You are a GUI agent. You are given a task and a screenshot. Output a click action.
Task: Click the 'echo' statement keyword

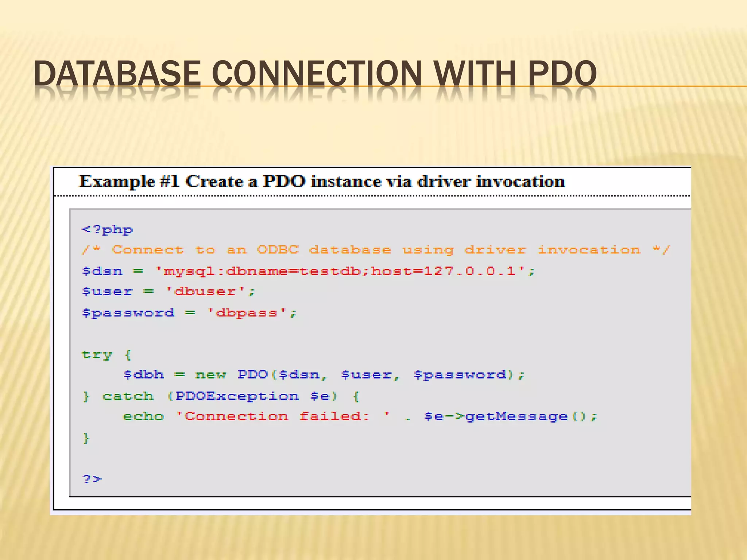click(x=143, y=416)
